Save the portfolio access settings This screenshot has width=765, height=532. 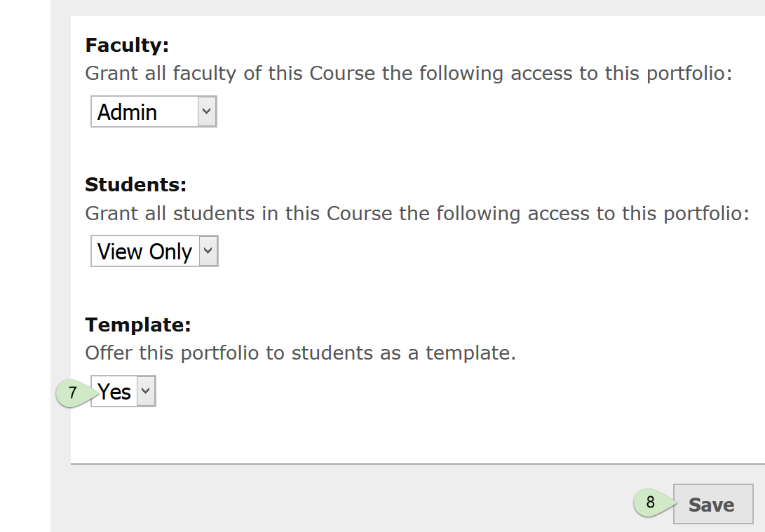[713, 504]
